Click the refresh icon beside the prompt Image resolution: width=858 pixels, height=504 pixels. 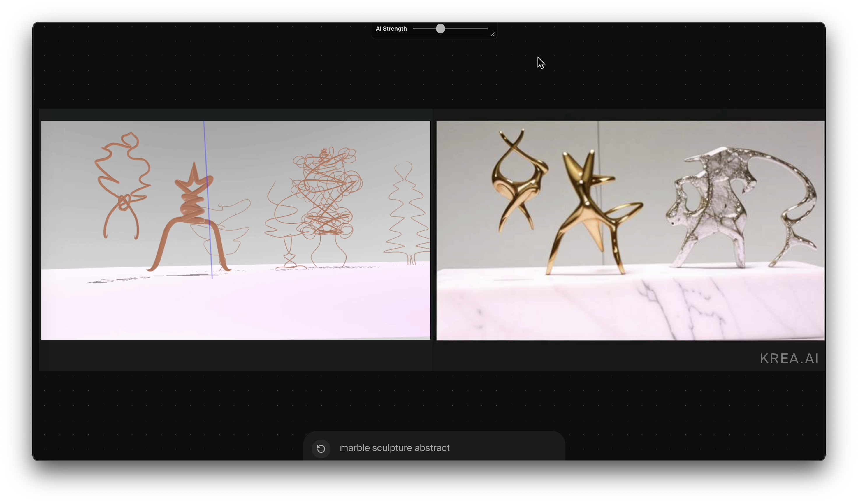tap(321, 449)
